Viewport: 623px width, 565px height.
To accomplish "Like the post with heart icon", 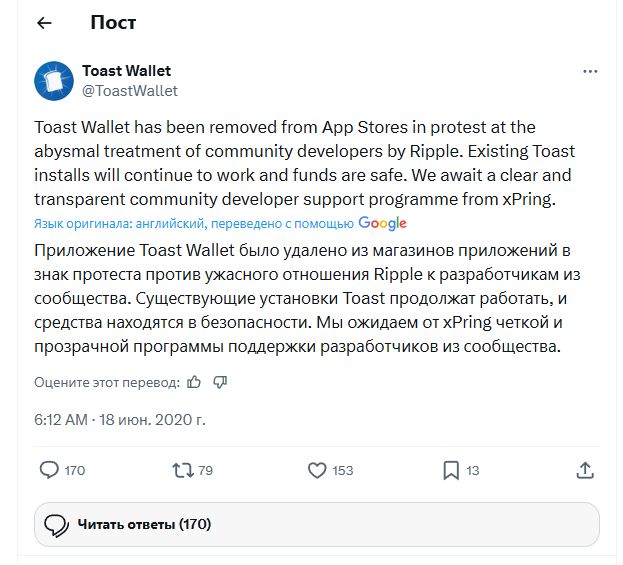I will click(317, 470).
